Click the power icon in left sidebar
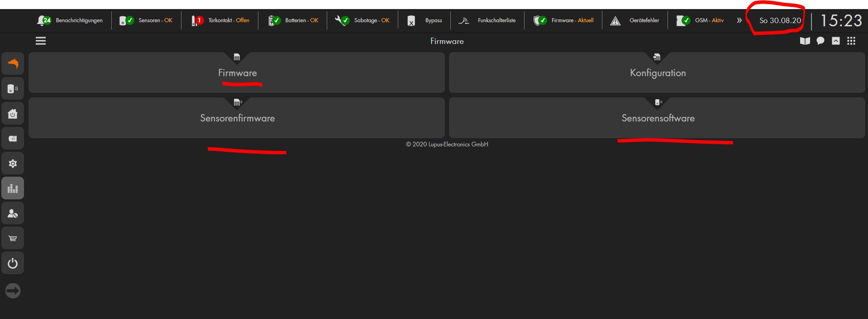Screen dimensions: 868x319 (13, 263)
